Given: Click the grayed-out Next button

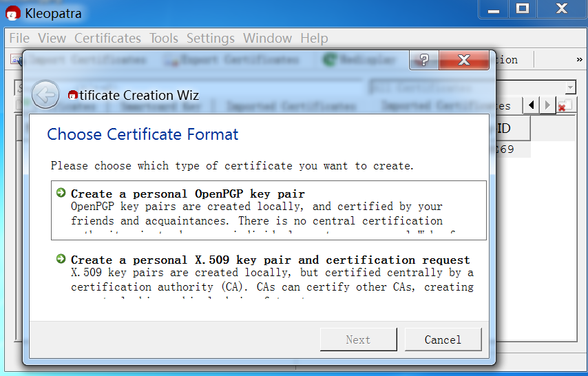Looking at the screenshot, I should [359, 340].
